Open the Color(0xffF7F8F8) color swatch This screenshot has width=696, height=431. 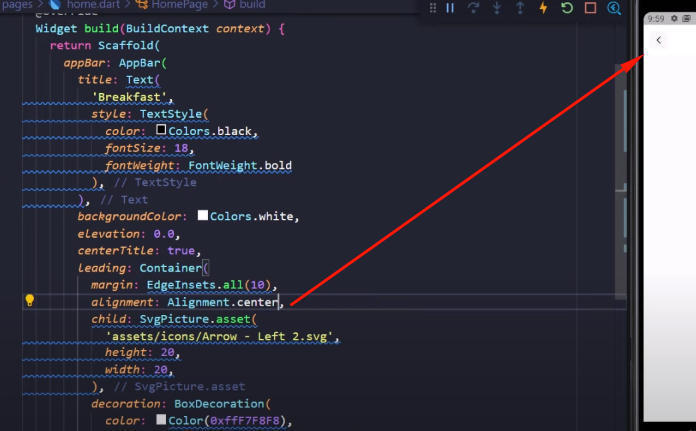[161, 419]
